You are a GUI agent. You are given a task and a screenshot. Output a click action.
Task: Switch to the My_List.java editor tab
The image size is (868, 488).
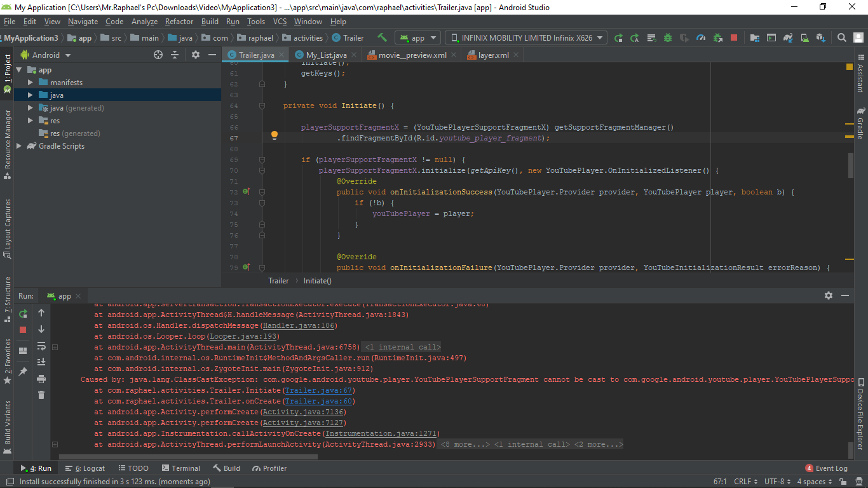coord(326,55)
